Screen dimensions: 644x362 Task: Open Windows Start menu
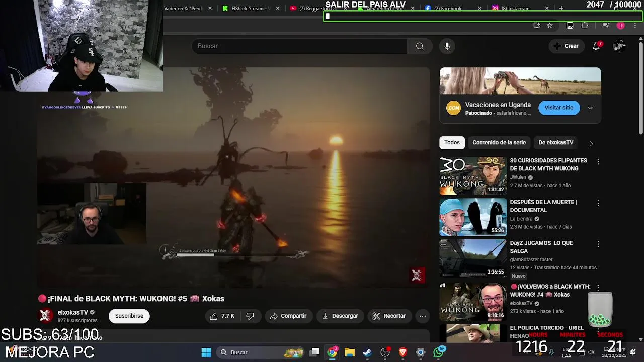click(x=206, y=352)
